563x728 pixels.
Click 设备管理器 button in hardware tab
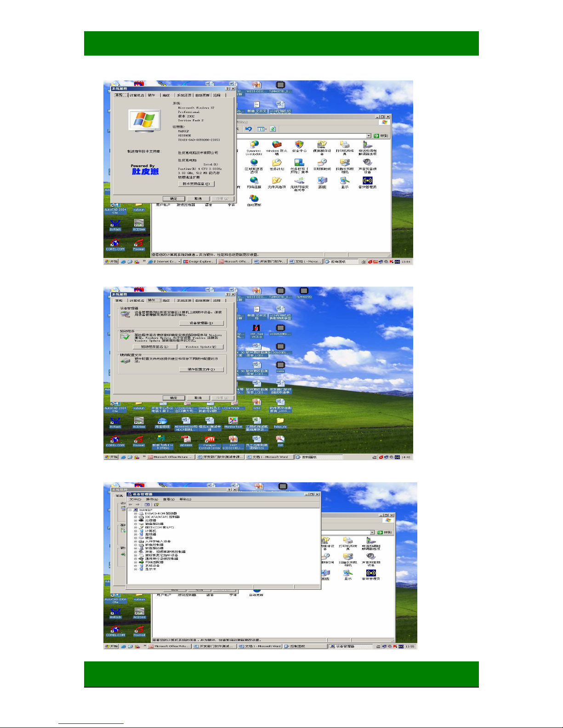pyautogui.click(x=202, y=323)
